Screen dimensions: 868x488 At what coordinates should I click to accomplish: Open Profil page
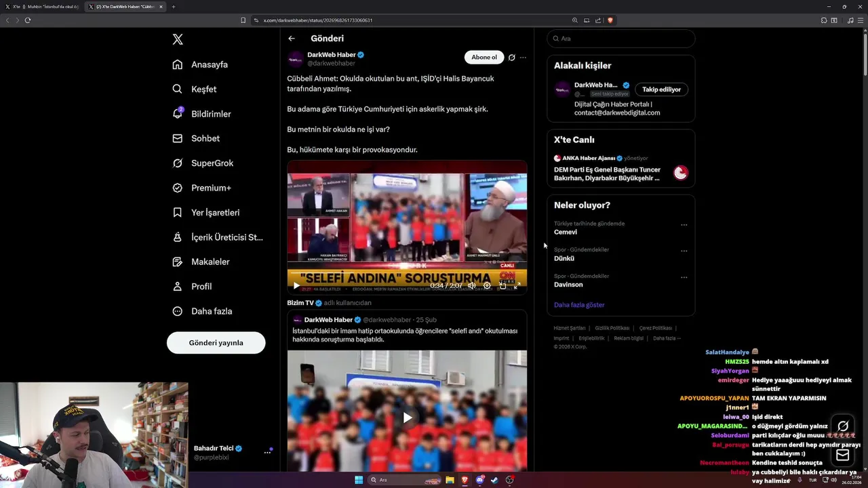point(192,287)
